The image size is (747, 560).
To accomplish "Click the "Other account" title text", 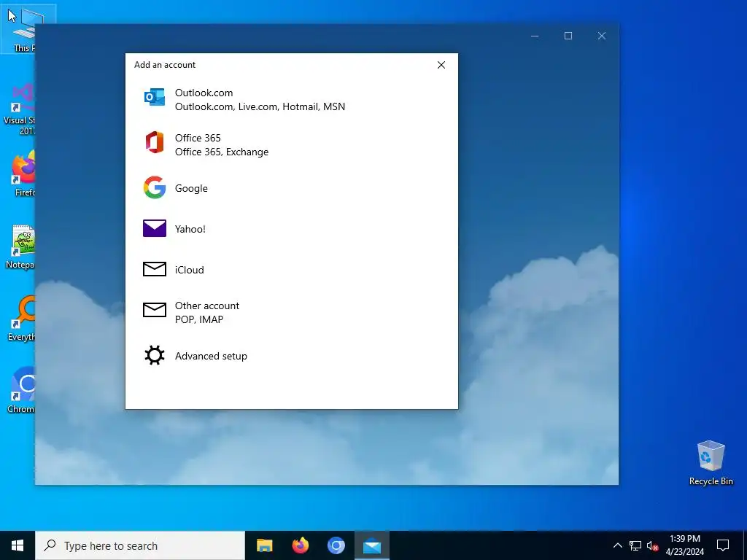I will tap(206, 306).
